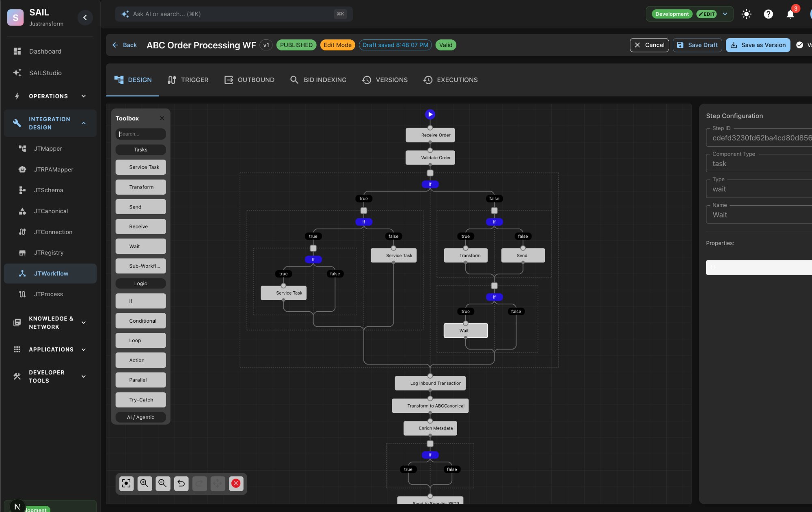
Task: Open the help question mark icon
Action: pyautogui.click(x=768, y=14)
